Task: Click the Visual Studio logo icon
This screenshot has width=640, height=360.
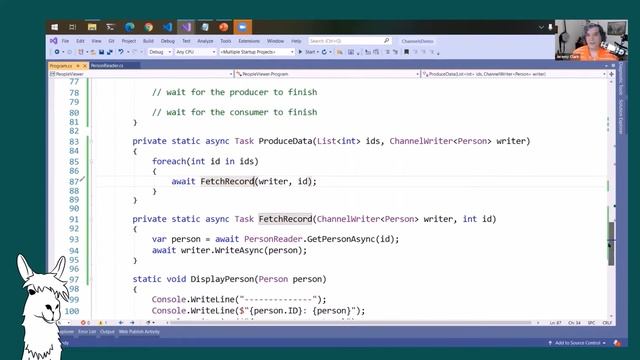Action: coord(53,41)
